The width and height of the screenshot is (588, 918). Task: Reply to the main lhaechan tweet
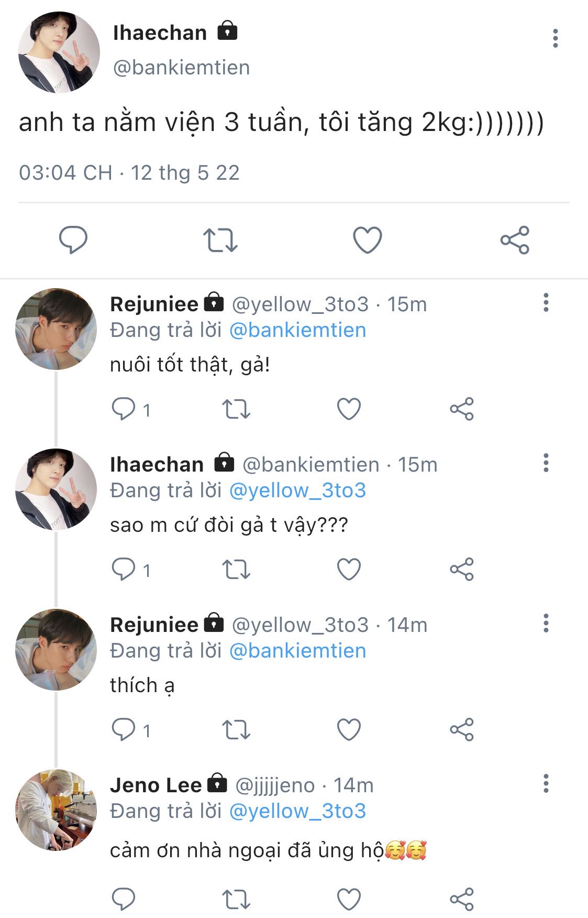[73, 240]
